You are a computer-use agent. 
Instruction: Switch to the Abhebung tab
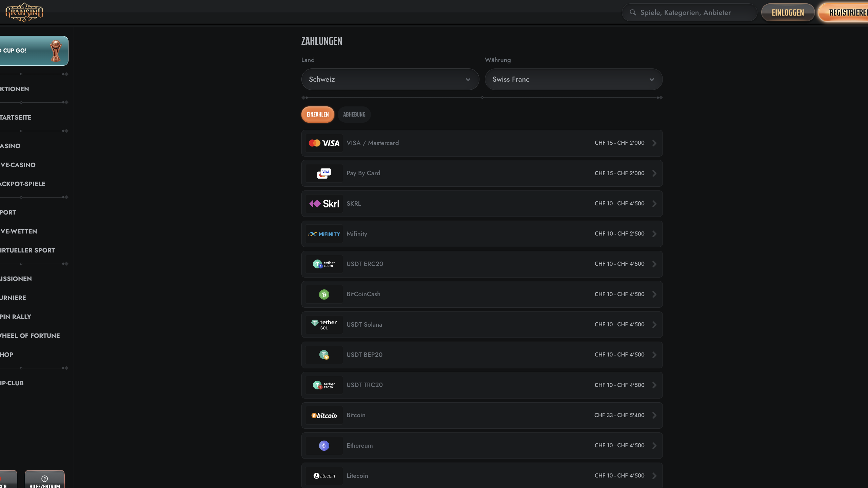click(x=354, y=115)
